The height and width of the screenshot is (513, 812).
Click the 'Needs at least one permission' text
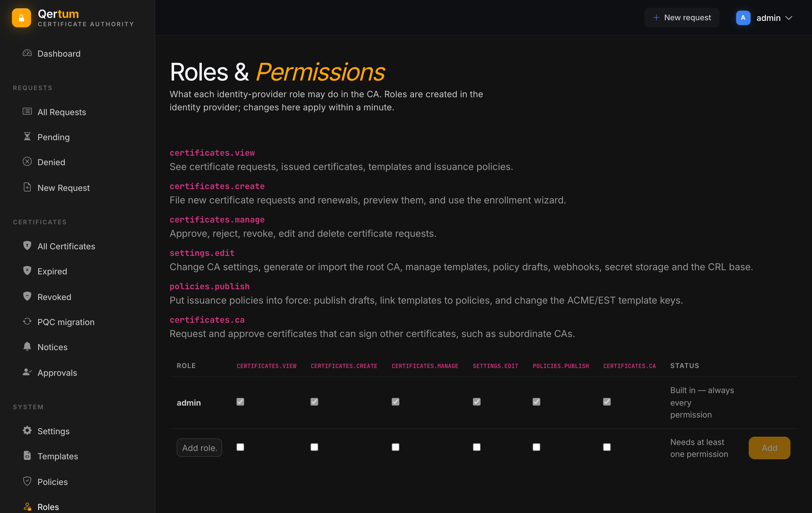(699, 448)
